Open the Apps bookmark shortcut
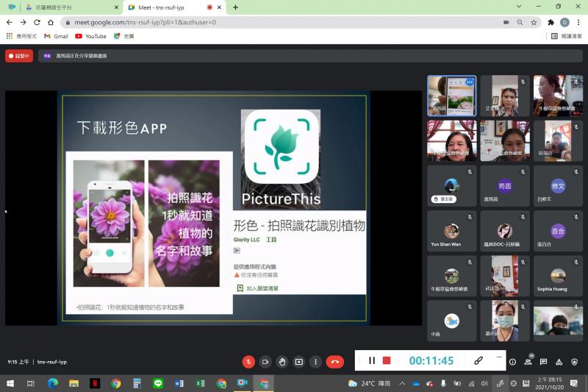Image resolution: width=588 pixels, height=392 pixels. pyautogui.click(x=22, y=36)
